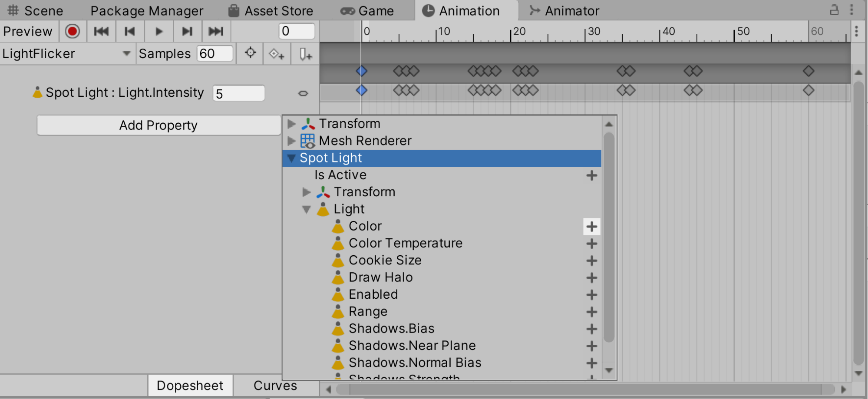Toggle the window lock icon
This screenshot has width=868, height=399.
point(834,10)
